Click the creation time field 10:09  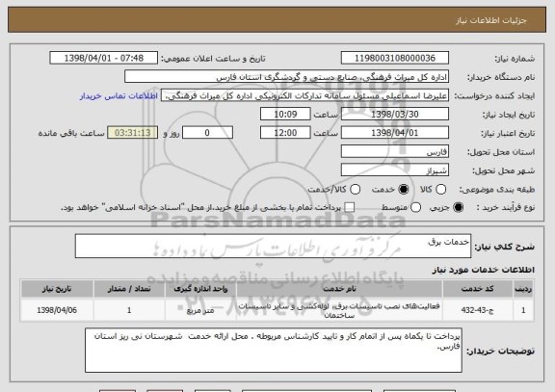[285, 115]
